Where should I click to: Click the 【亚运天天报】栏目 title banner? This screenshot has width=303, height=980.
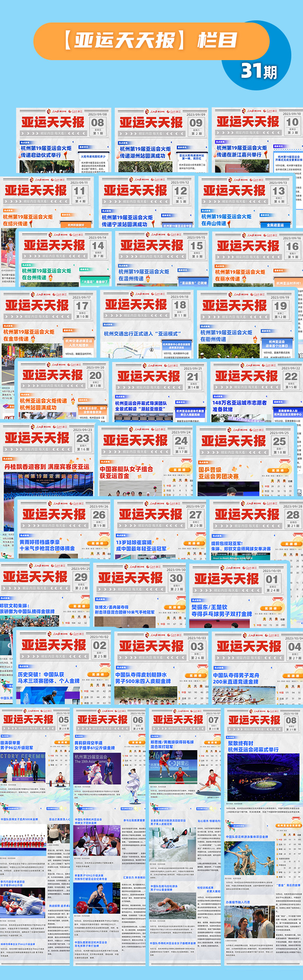151,41
